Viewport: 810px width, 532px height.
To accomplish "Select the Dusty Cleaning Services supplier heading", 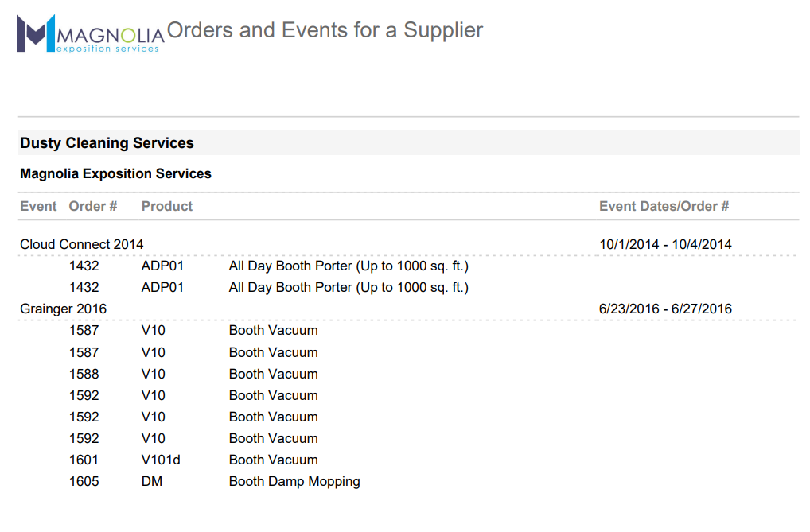I will 107,143.
